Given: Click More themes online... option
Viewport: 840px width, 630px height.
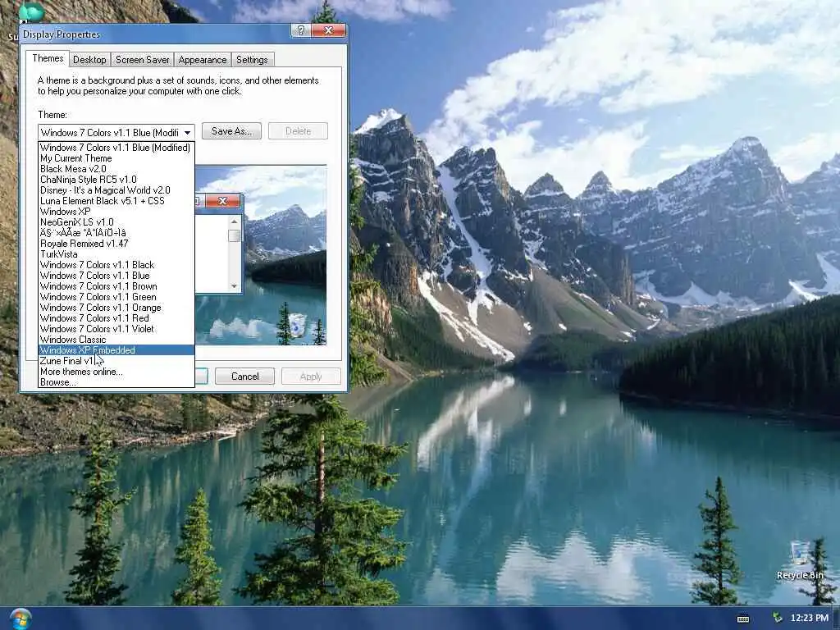Looking at the screenshot, I should coord(116,372).
